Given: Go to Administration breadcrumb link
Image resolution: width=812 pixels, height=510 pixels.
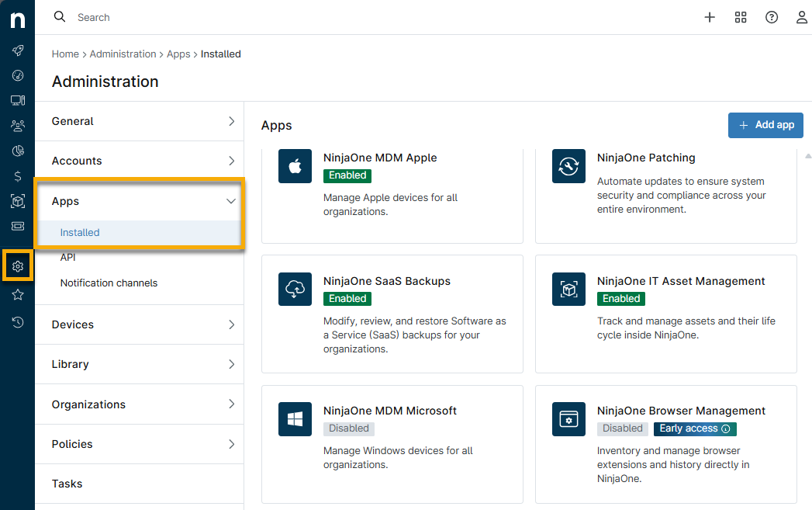Looking at the screenshot, I should coord(123,54).
